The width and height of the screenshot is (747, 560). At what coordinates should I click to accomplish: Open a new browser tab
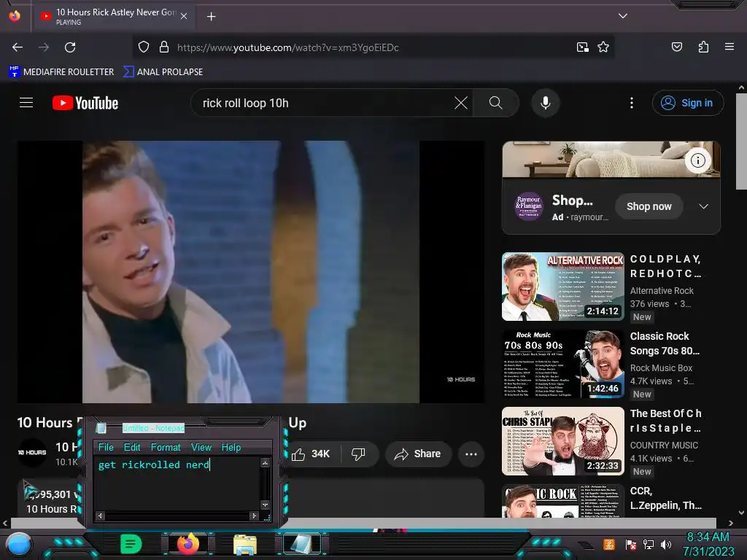tap(211, 17)
